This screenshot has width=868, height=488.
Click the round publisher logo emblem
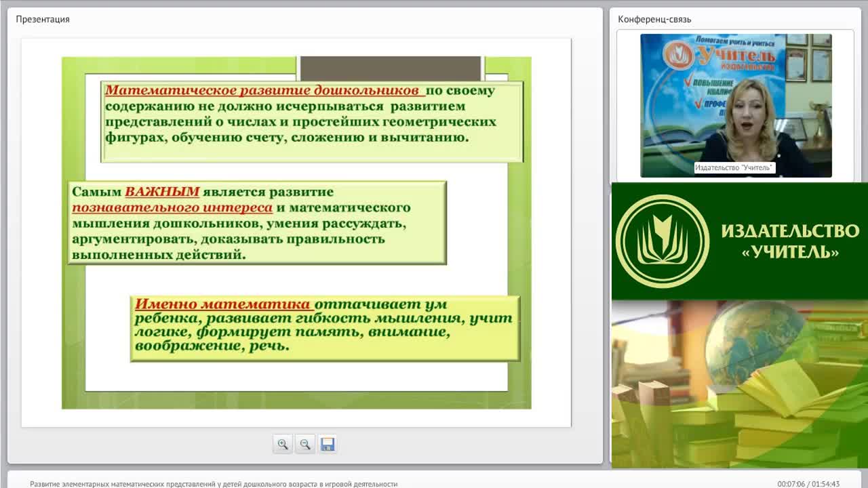click(662, 241)
